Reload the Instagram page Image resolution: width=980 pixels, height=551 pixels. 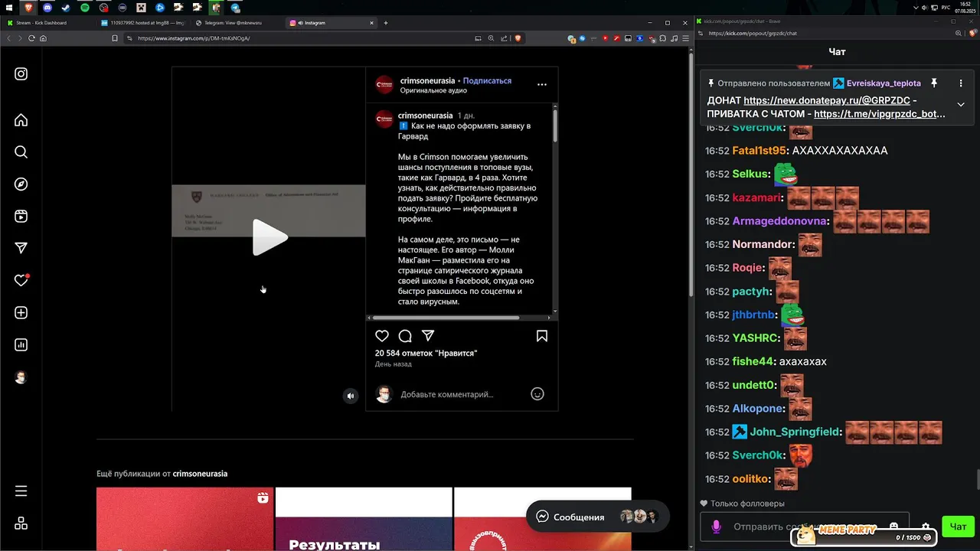pyautogui.click(x=31, y=38)
